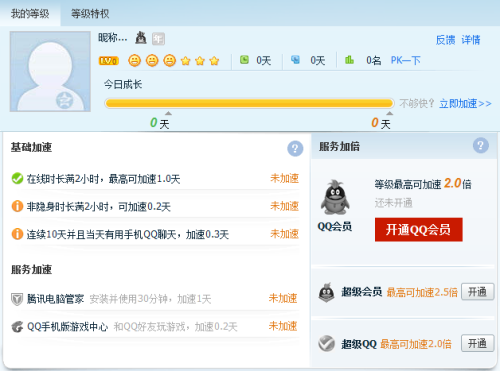500x371 pixels.
Task: Click the 开通QQ会员 red button
Action: (419, 230)
